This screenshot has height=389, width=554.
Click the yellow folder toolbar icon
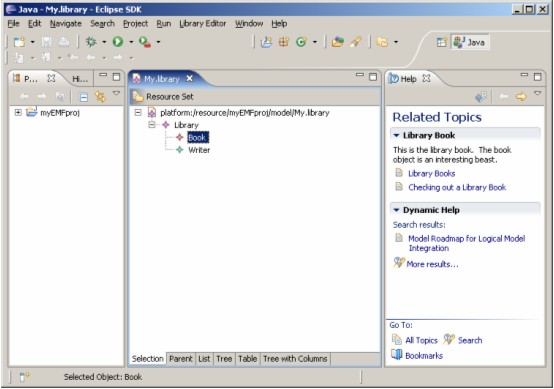(x=382, y=42)
